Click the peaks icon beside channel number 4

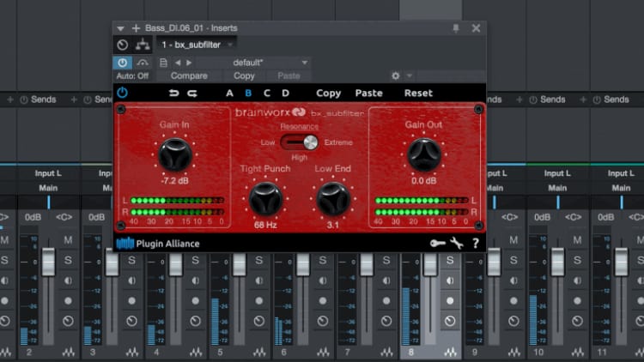pyautogui.click(x=196, y=352)
